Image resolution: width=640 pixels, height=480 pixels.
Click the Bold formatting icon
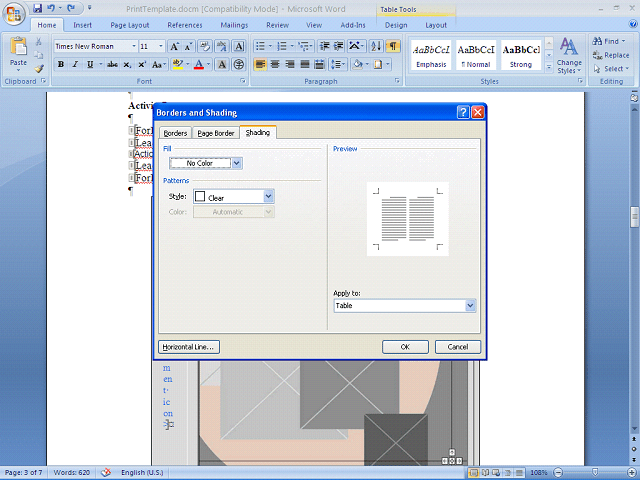tap(61, 64)
